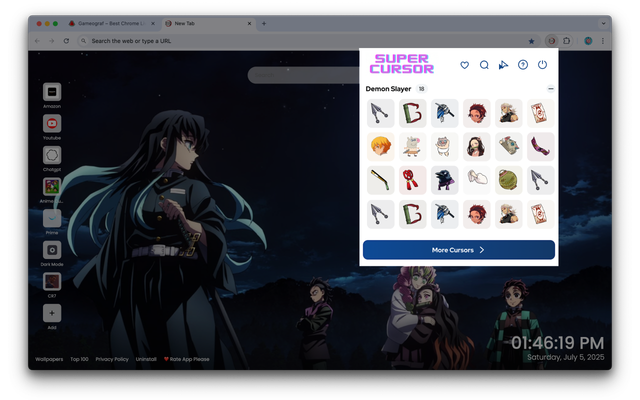Image resolution: width=640 pixels, height=400 pixels.
Task: Pick the Tanjiro head cursor in top row
Action: pos(476,113)
